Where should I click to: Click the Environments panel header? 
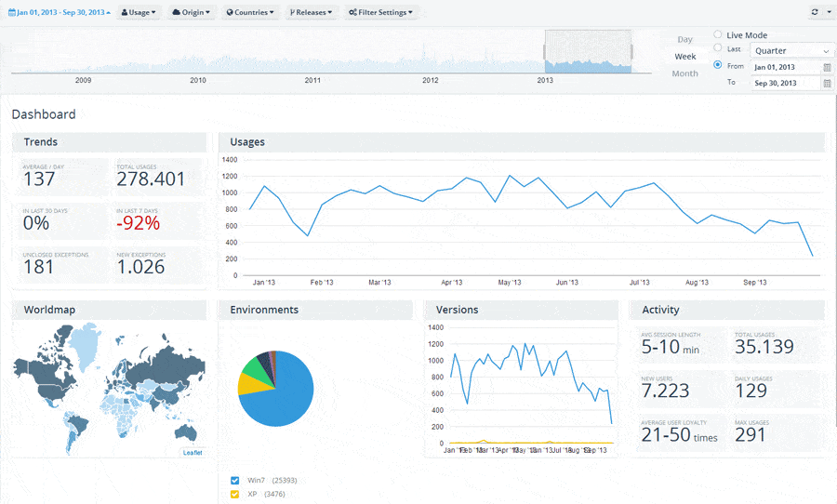pos(315,310)
